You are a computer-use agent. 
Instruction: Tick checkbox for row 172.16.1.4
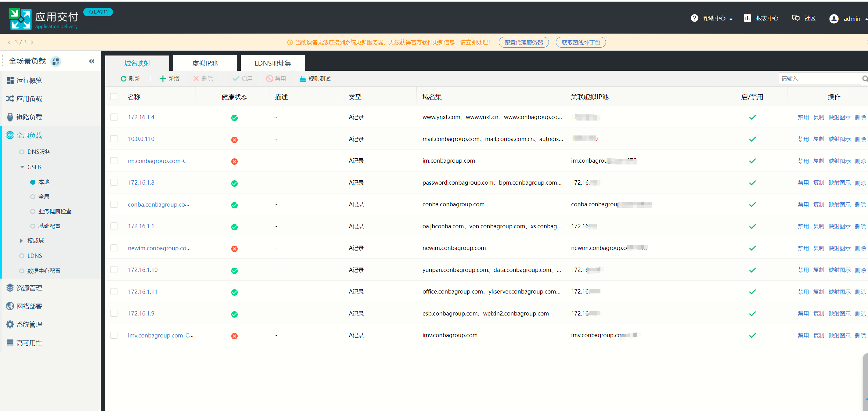pos(114,117)
